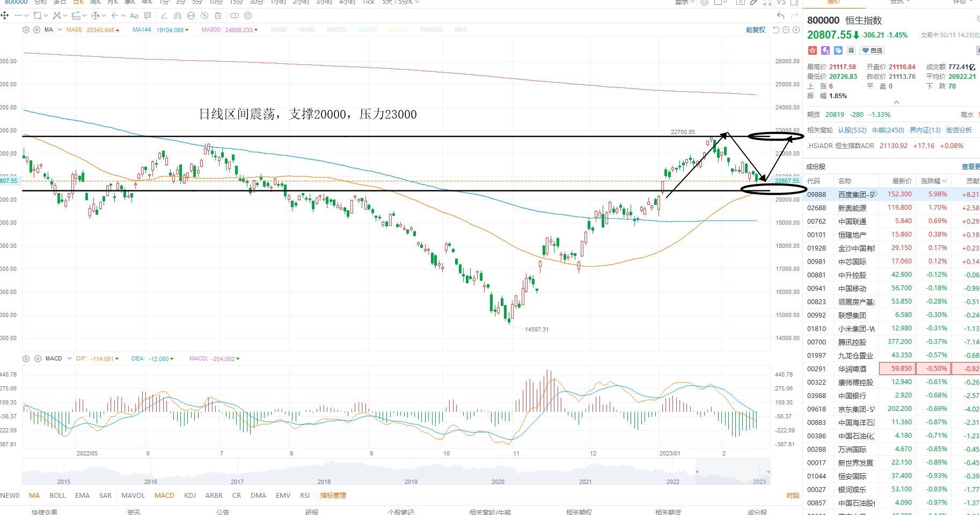Switch to the KDJ indicator tab
This screenshot has height=515, width=980.
(x=190, y=495)
